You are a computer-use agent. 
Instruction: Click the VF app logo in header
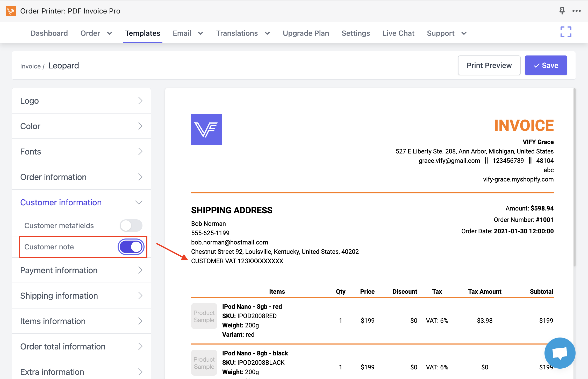coord(11,11)
